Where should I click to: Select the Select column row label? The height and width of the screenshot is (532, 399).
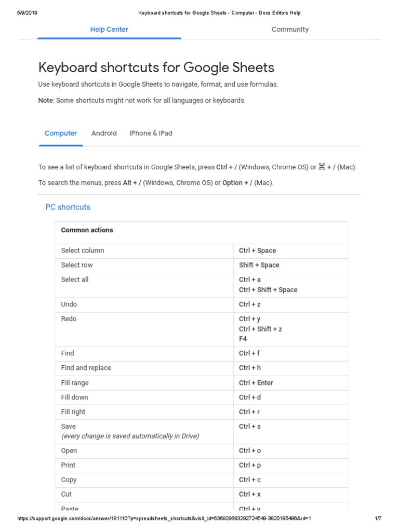(x=83, y=250)
